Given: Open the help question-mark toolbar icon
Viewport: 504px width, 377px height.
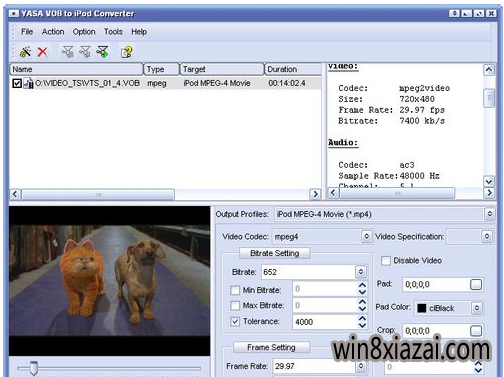Looking at the screenshot, I should [127, 52].
